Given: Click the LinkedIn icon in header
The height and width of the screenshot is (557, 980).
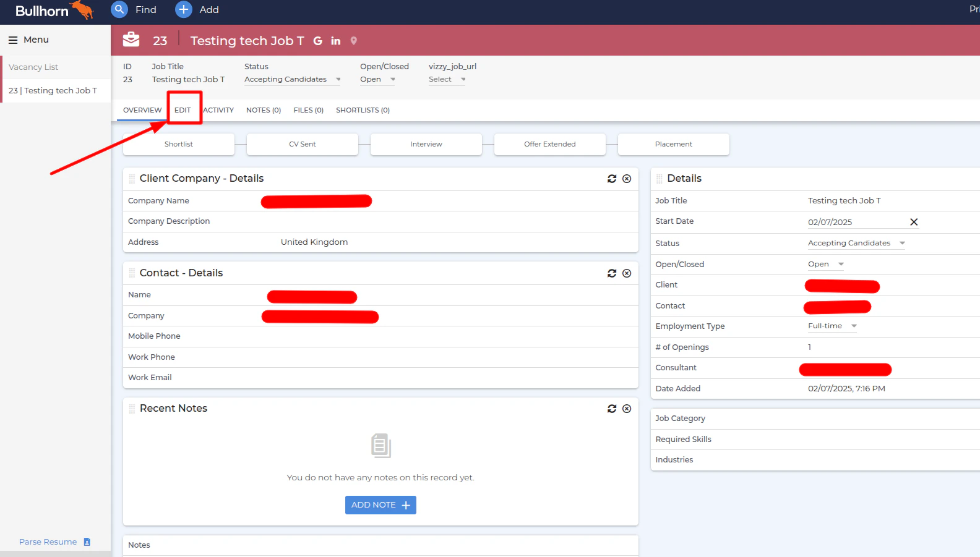Looking at the screenshot, I should [336, 41].
